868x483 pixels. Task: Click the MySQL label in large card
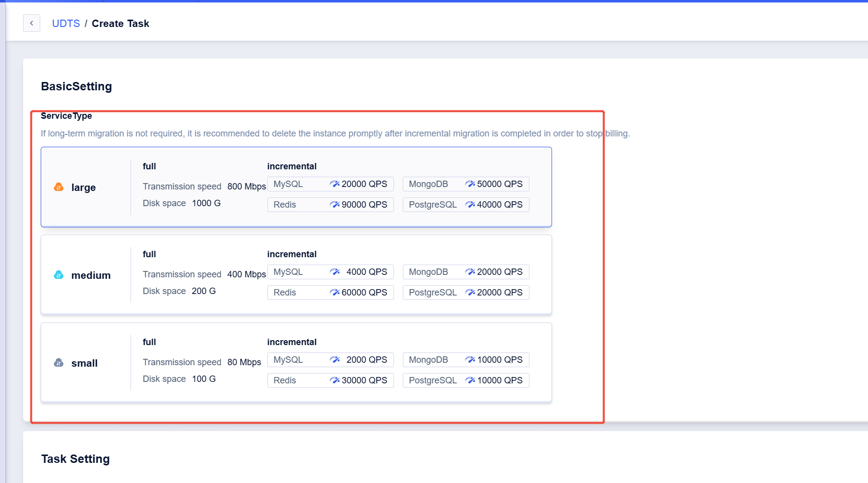[288, 184]
